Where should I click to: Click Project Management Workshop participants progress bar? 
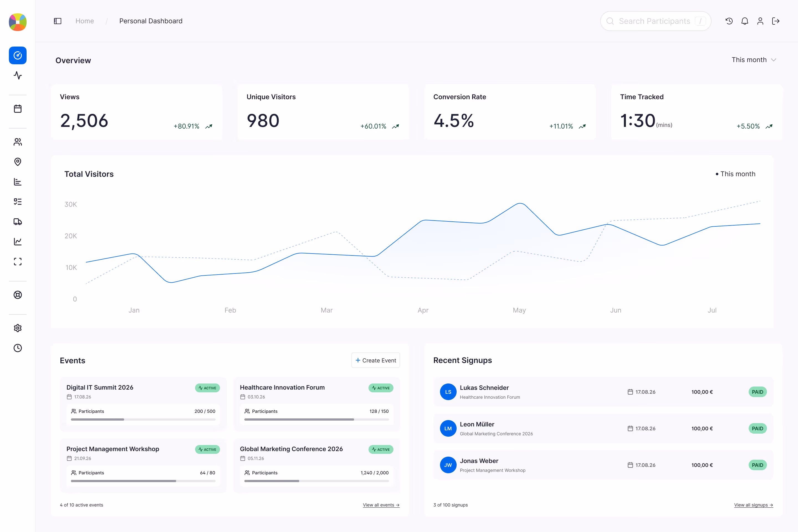tap(143, 481)
